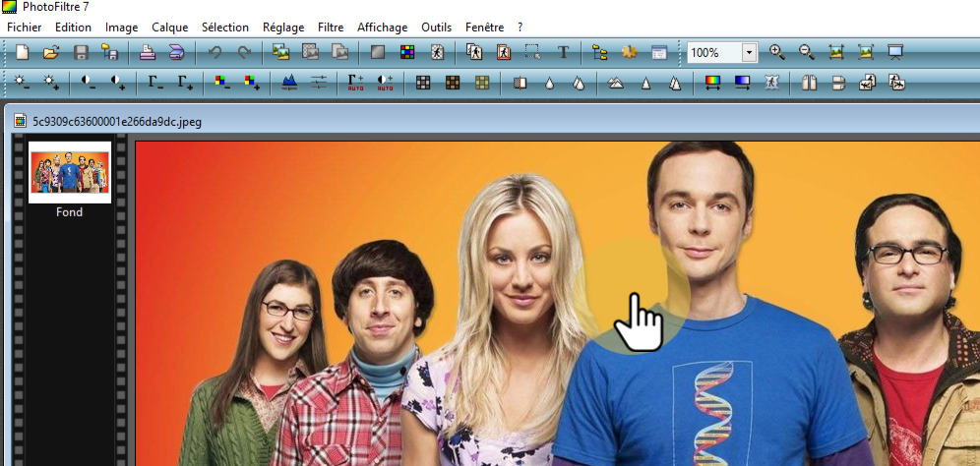This screenshot has height=466, width=980.
Task: Click the fit image to window icon
Action: click(836, 52)
